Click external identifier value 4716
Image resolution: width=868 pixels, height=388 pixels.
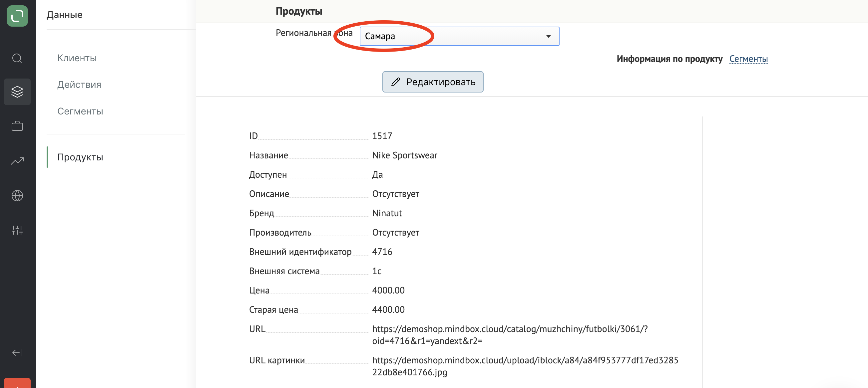pyautogui.click(x=382, y=252)
